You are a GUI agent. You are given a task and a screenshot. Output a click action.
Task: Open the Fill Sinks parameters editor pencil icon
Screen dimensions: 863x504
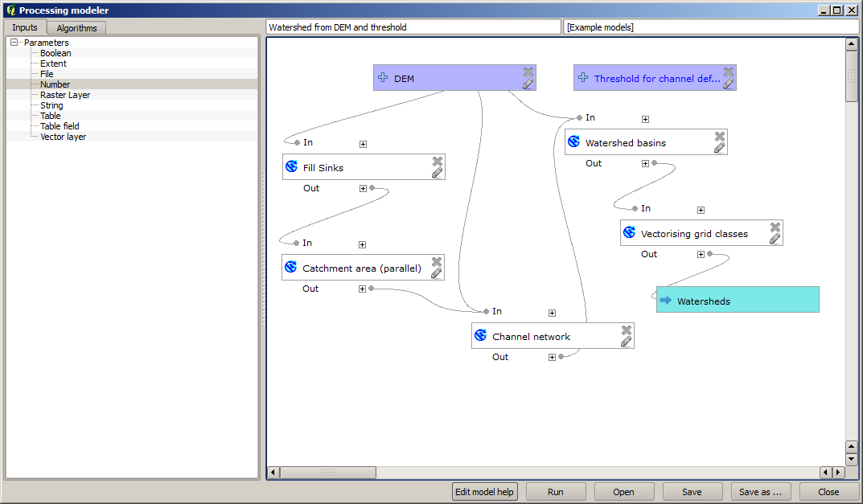pyautogui.click(x=437, y=171)
